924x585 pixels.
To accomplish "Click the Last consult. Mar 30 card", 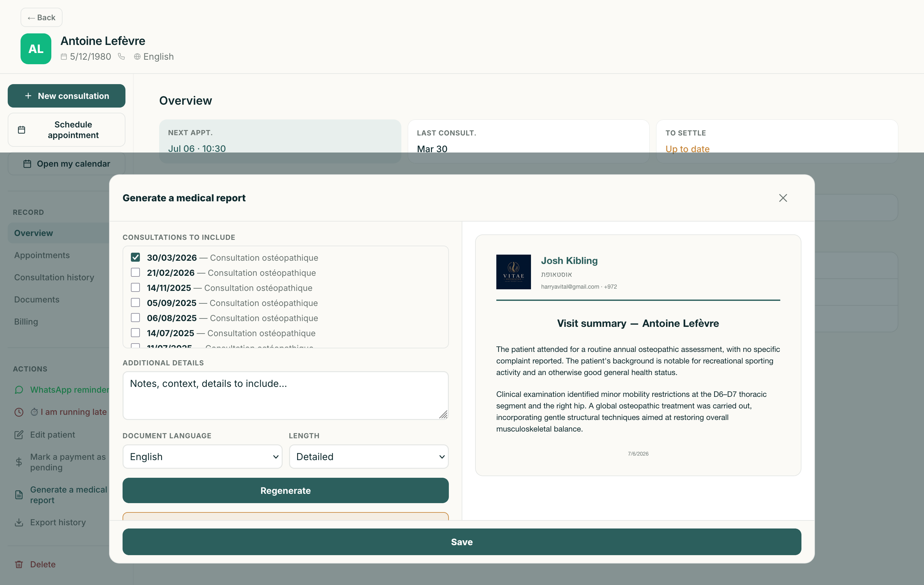I will click(528, 141).
